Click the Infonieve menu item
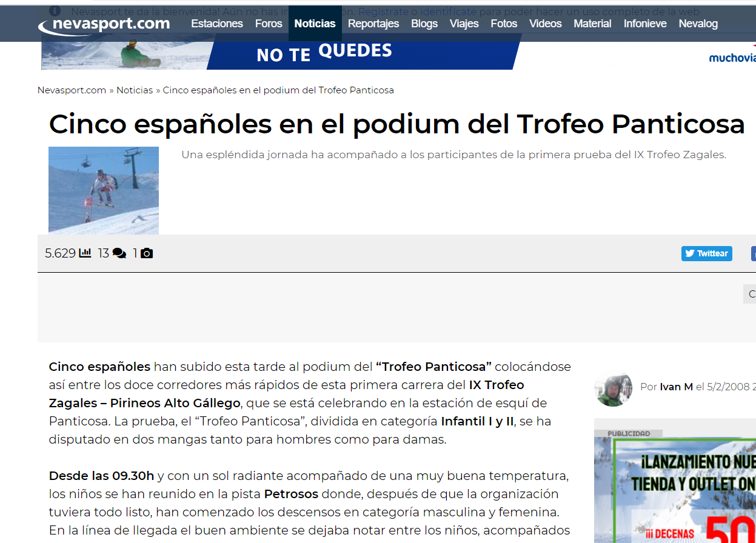This screenshot has width=756, height=543. tap(645, 24)
